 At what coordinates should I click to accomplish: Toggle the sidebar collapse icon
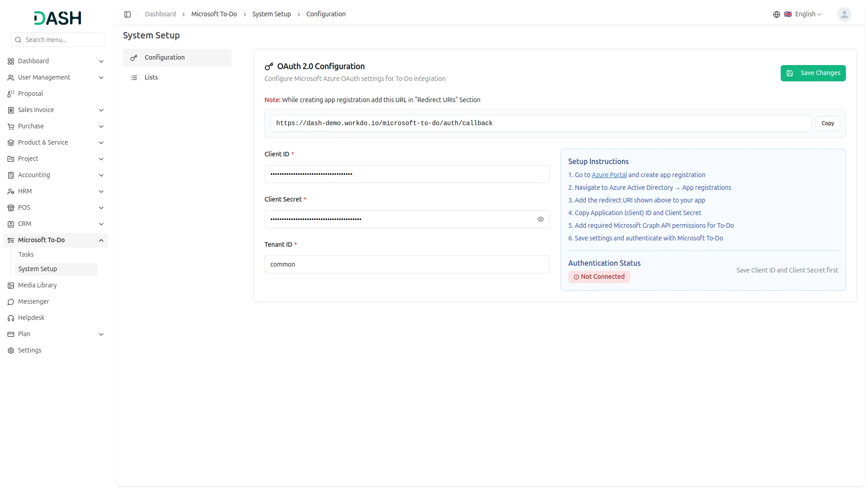point(127,14)
